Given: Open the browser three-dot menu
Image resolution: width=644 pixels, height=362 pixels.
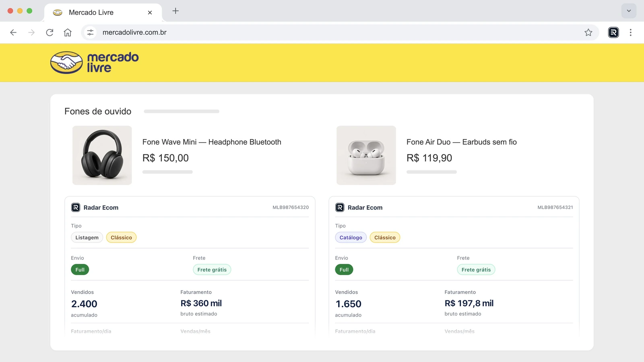Looking at the screenshot, I should click(631, 33).
